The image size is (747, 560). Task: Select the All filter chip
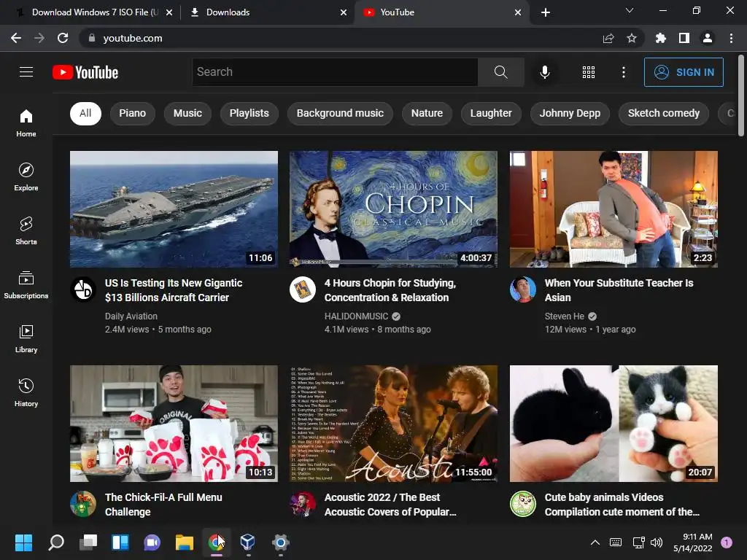click(x=85, y=113)
